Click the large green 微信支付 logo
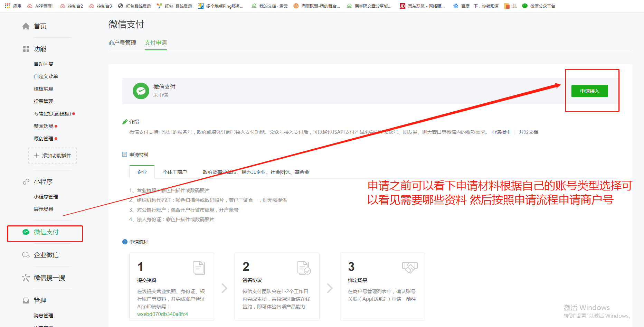 pos(141,91)
